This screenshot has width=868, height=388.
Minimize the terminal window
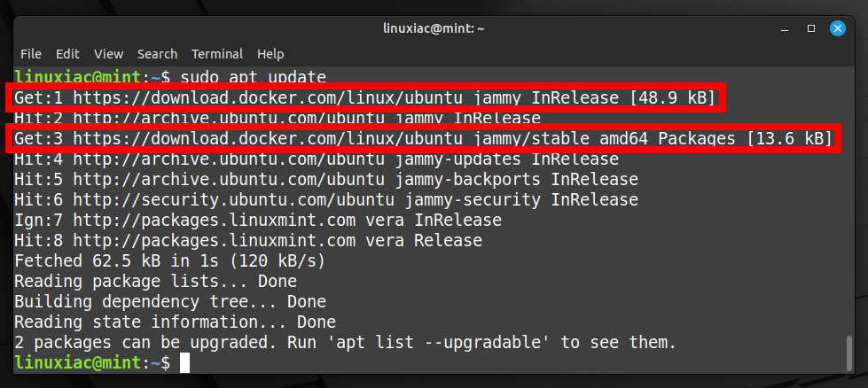(785, 28)
